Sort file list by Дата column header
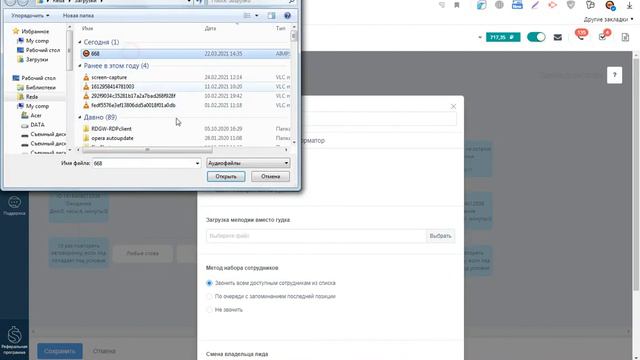 [x=210, y=28]
